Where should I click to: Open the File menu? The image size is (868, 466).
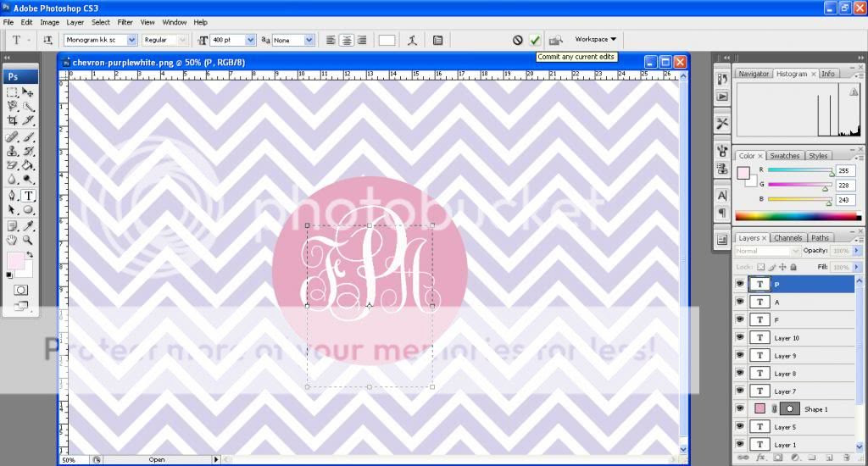8,22
